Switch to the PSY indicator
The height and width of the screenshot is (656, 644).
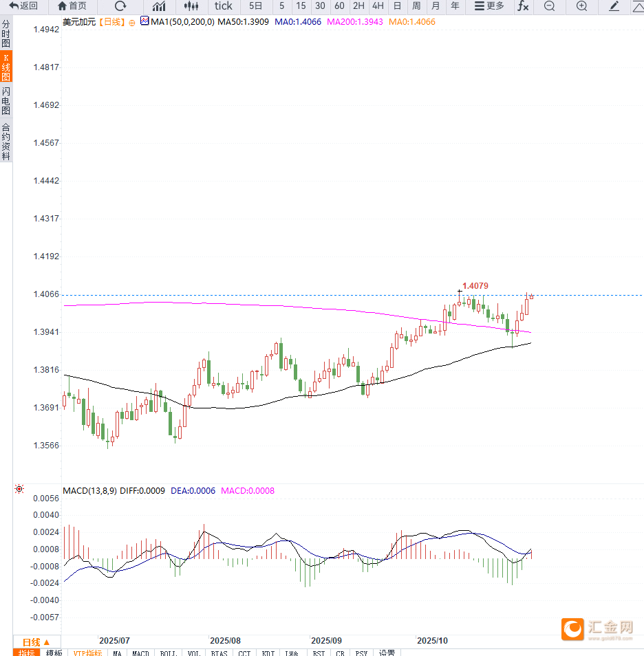(x=361, y=653)
